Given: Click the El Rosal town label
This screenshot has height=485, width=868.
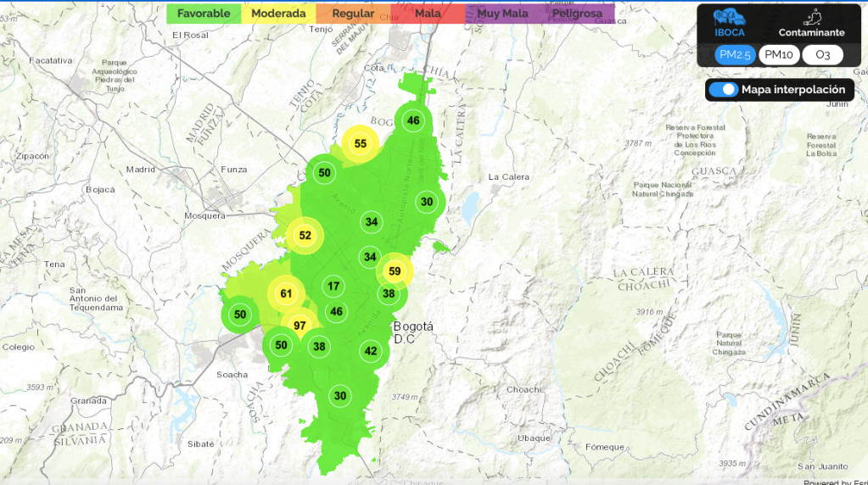Looking at the screenshot, I should (x=190, y=35).
